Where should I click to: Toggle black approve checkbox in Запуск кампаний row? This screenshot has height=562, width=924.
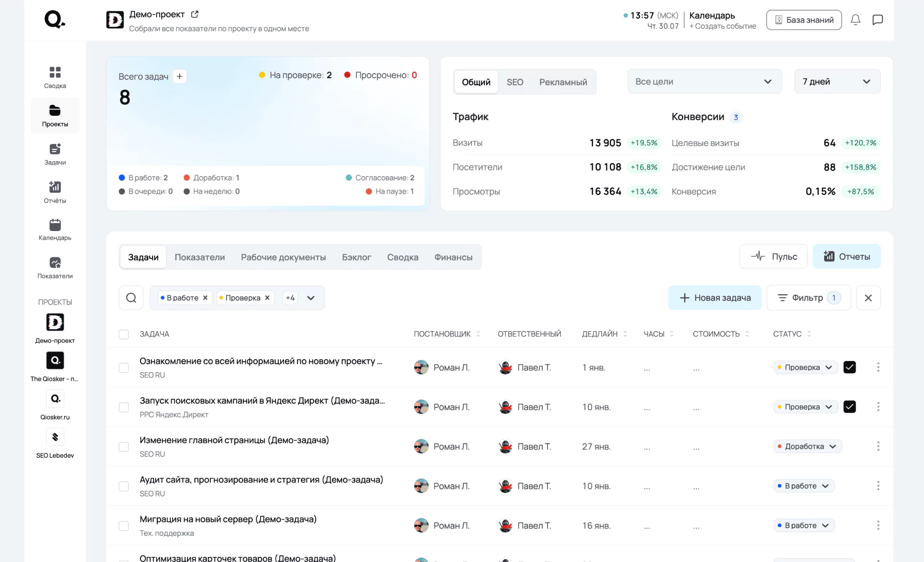tap(849, 407)
